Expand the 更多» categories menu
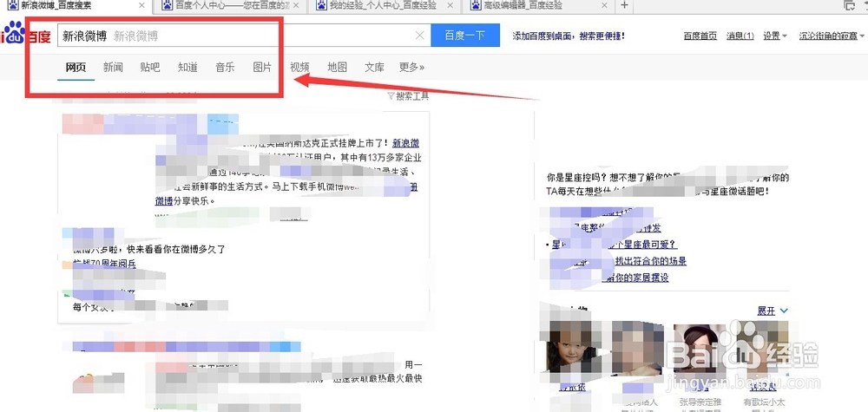Screen dimensions: 868x412 click(411, 68)
